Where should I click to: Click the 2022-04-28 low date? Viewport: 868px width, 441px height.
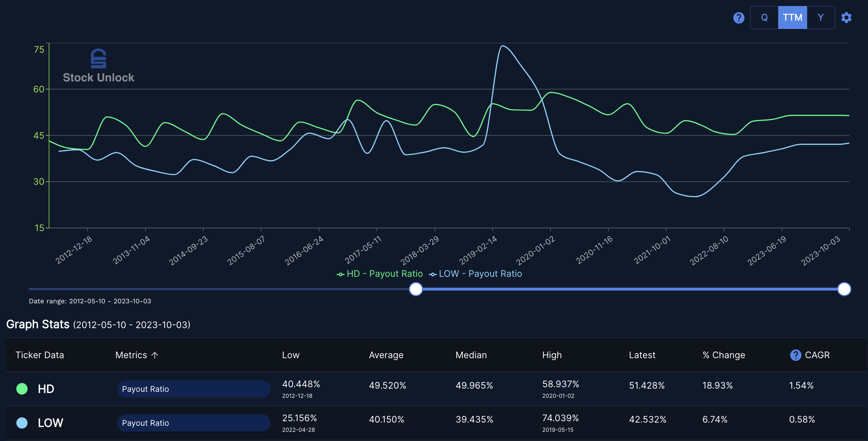point(299,430)
